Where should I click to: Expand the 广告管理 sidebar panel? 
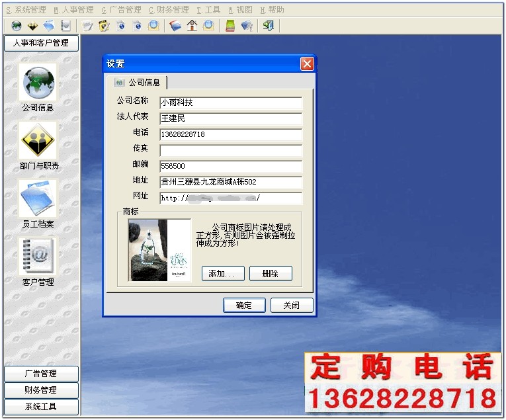click(x=41, y=374)
